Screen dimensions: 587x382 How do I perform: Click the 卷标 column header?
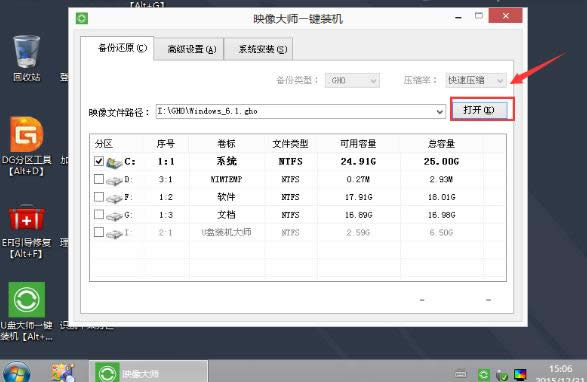pos(226,144)
